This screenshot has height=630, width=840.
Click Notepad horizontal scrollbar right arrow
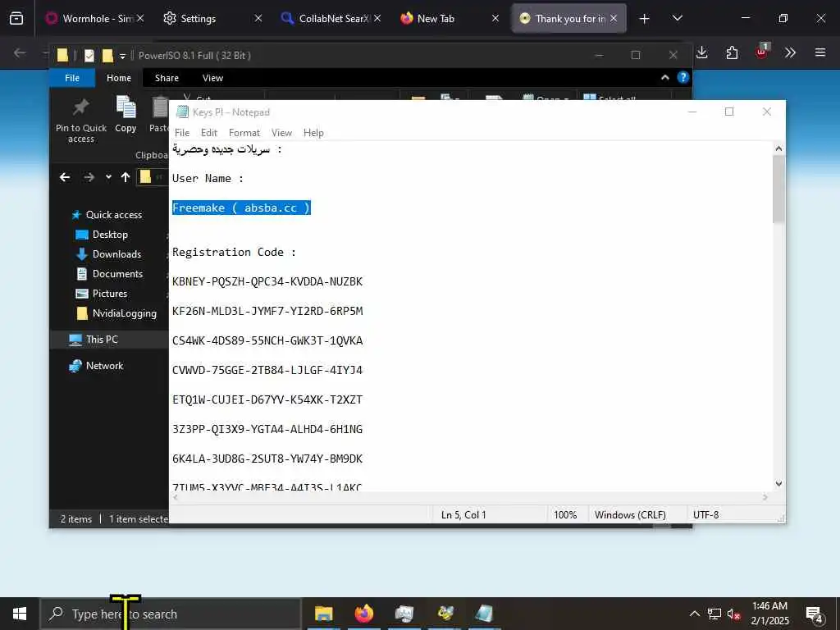[x=765, y=498]
